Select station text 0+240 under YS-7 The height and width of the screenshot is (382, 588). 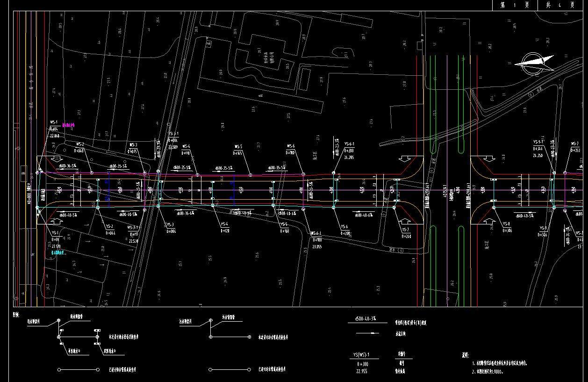point(406,237)
